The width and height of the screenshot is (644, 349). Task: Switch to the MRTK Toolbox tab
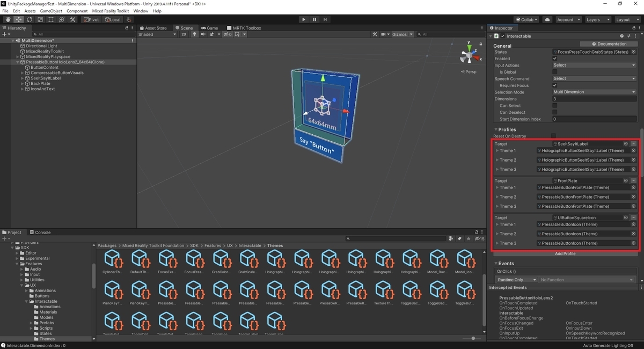[244, 28]
